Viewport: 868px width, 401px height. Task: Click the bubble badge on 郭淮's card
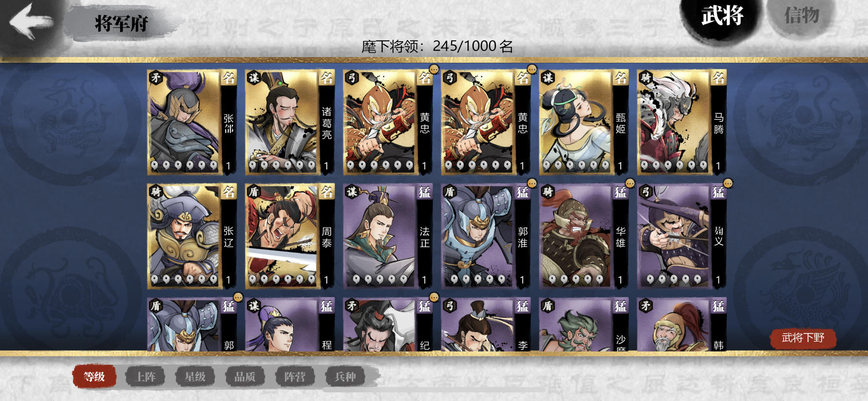point(532,184)
